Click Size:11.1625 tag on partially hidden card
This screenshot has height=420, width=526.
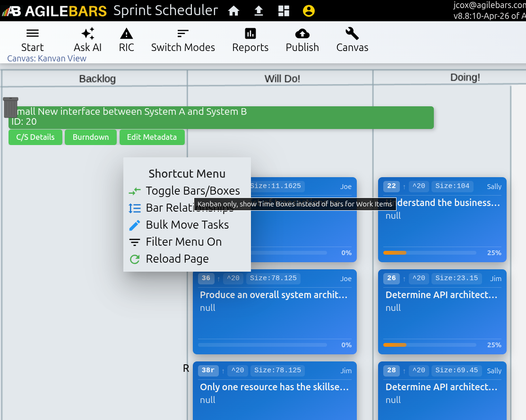coord(277,186)
